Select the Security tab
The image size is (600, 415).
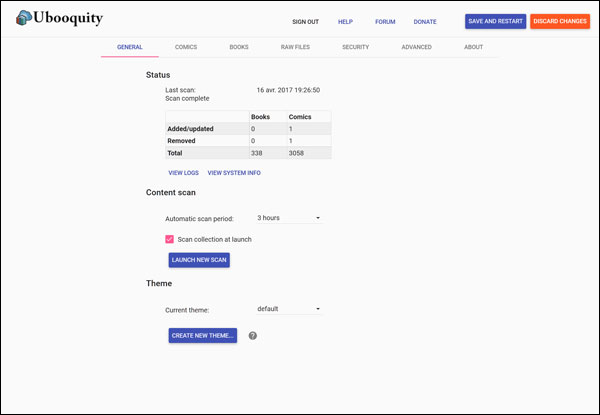[355, 47]
